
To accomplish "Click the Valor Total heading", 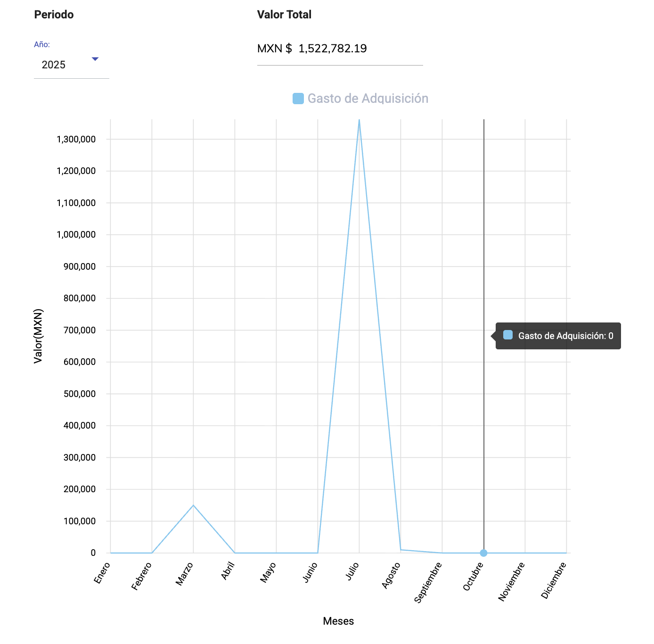I will tap(284, 15).
